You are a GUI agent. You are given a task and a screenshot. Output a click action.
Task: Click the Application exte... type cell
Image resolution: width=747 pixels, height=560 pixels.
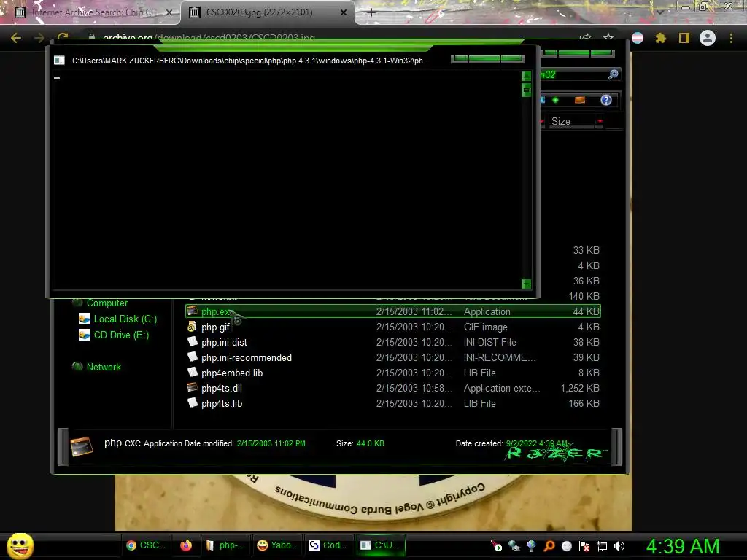coord(502,388)
